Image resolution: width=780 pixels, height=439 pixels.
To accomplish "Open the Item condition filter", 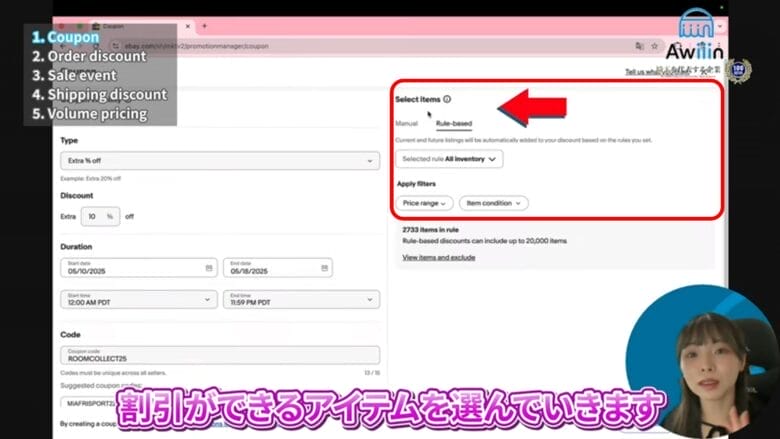I will pyautogui.click(x=493, y=203).
